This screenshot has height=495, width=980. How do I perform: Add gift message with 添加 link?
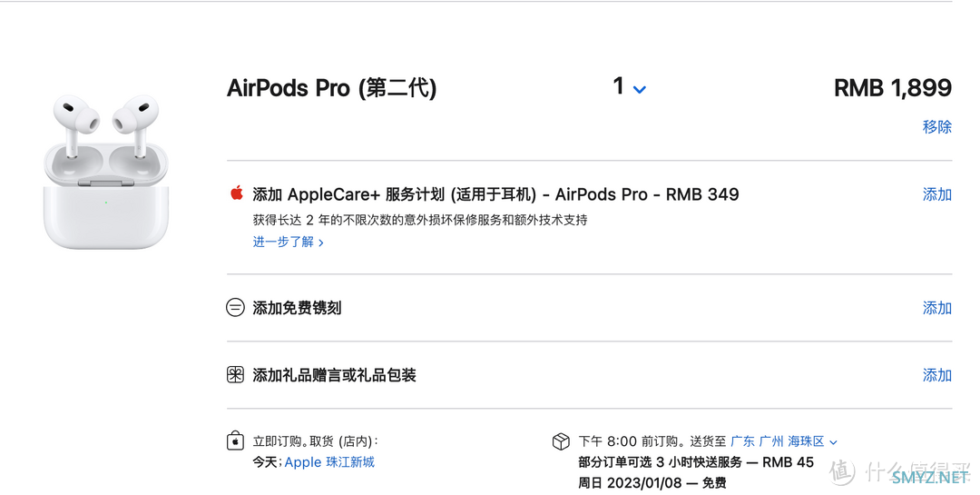pos(936,375)
